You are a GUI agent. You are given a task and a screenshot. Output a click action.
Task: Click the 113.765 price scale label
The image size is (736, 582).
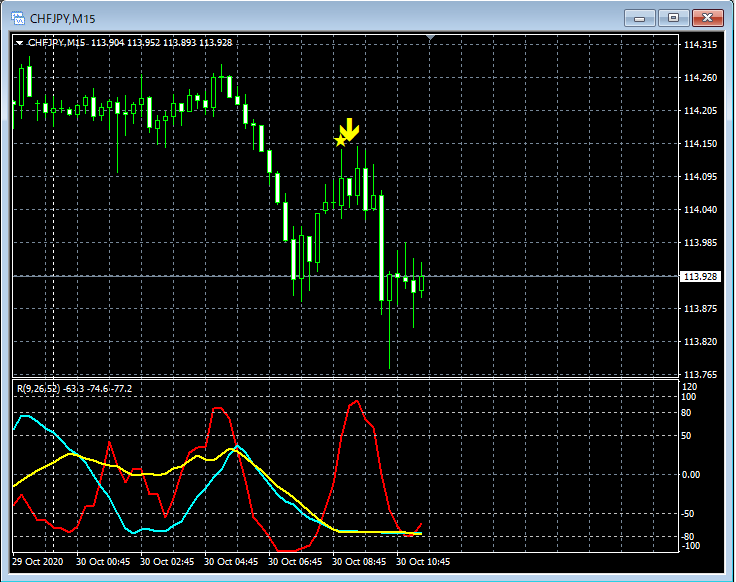click(x=700, y=374)
